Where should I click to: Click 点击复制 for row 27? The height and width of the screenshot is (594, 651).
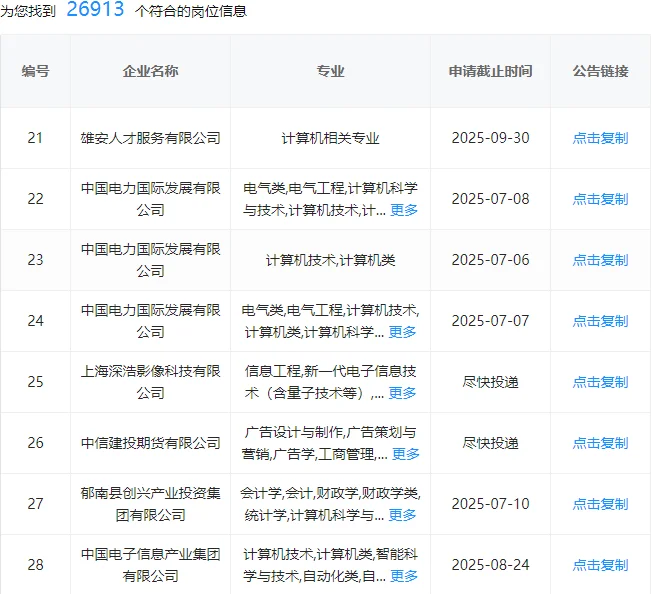coord(600,504)
